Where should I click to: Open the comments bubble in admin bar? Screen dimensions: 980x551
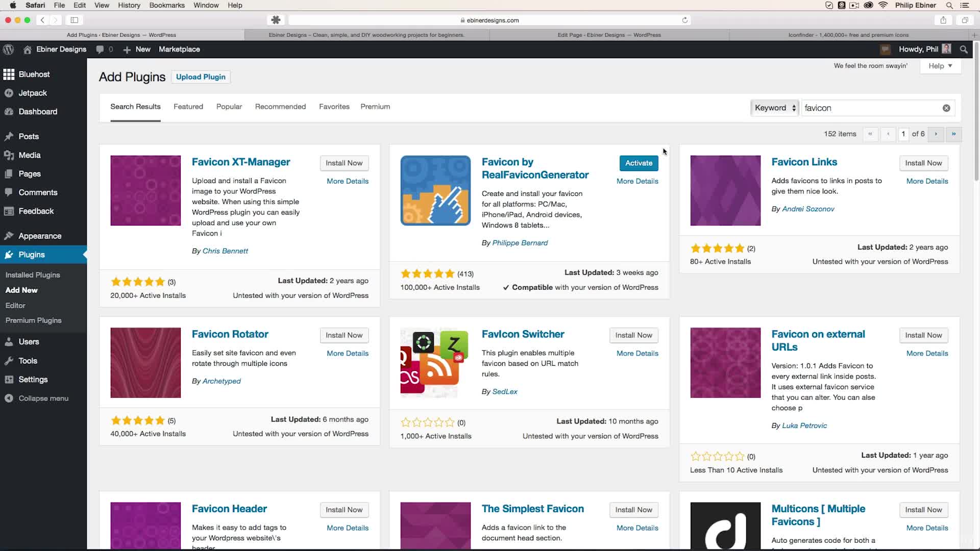tap(100, 49)
